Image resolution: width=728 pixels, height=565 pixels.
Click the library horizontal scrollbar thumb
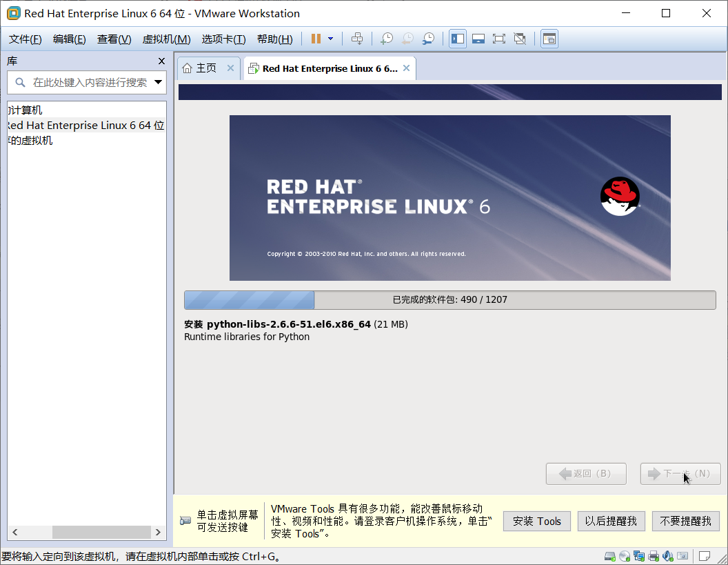click(x=101, y=532)
